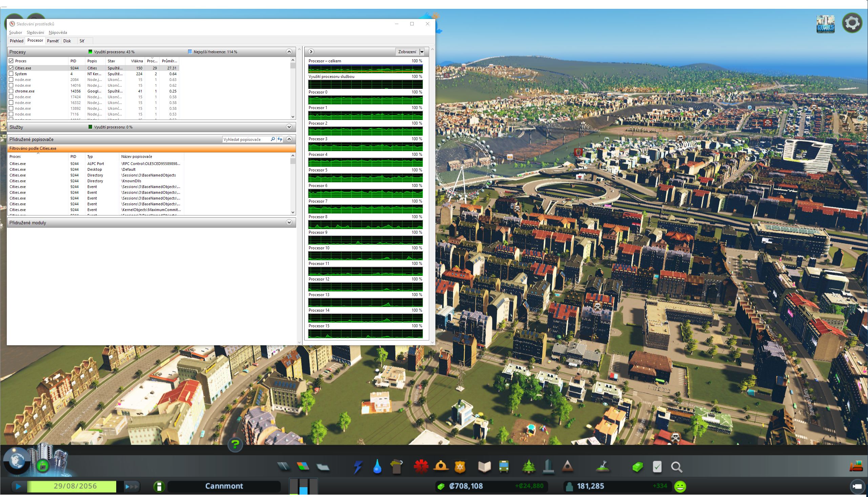Open the Zobrazení dropdown arrow
Screen dimensions: 868x497
[422, 52]
